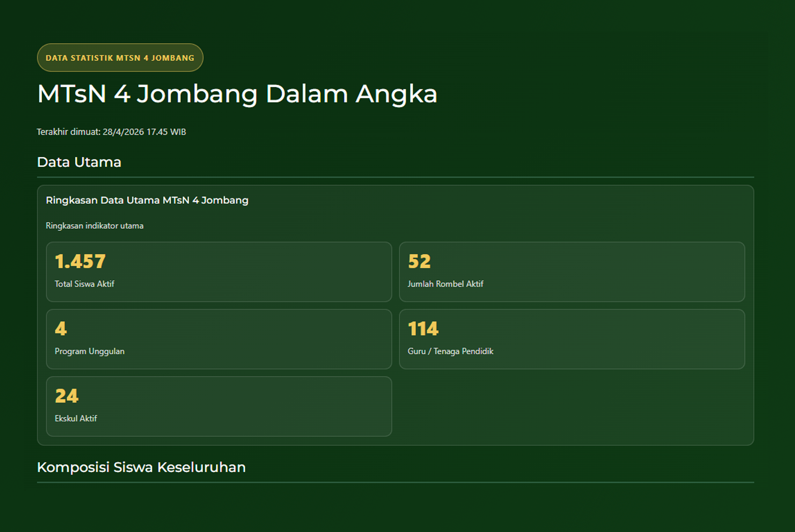Click the Ringkasan indikator utama subtitle

(94, 226)
